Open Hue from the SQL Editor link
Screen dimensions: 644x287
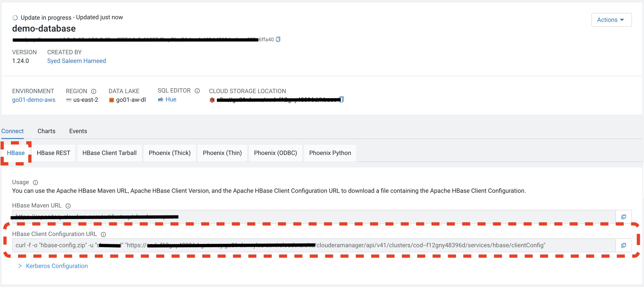[x=171, y=99]
